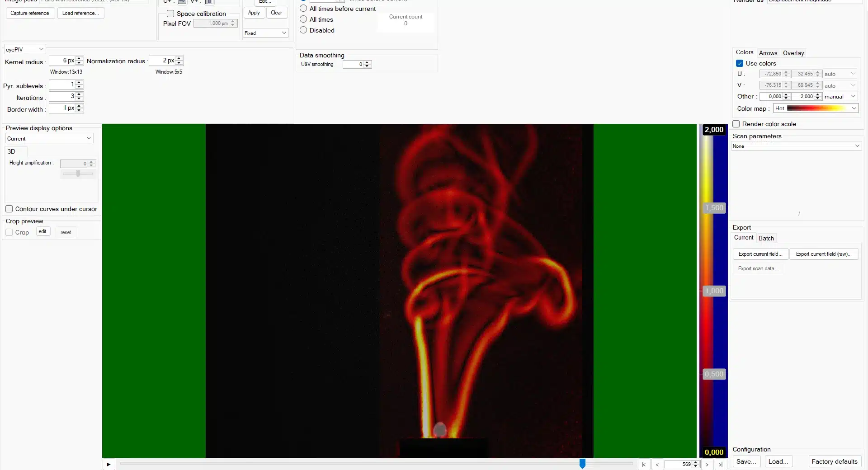This screenshot has width=868, height=470.
Task: Switch to the Arrows tab
Action: 768,53
